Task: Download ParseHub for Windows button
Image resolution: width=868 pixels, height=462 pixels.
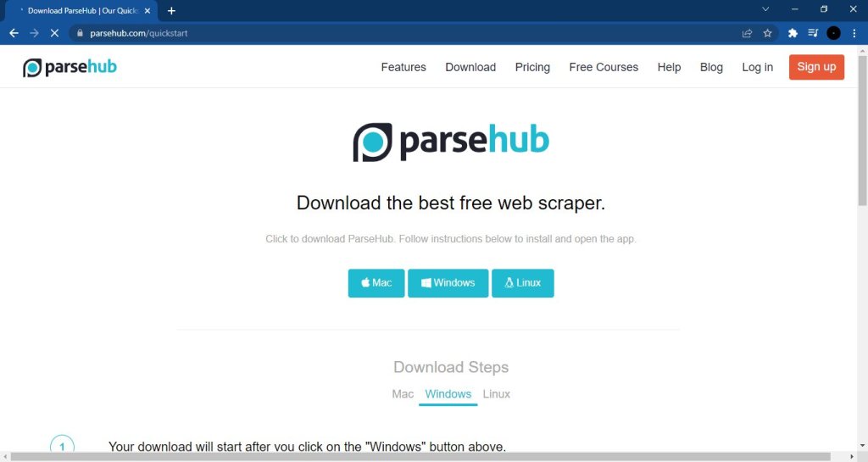Action: pyautogui.click(x=448, y=283)
